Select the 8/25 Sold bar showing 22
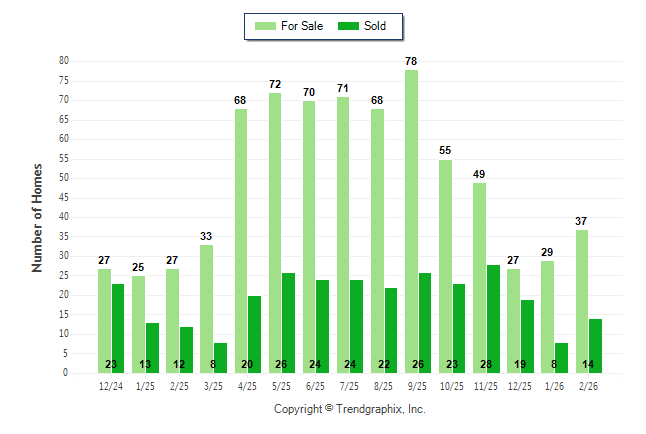 [x=391, y=330]
